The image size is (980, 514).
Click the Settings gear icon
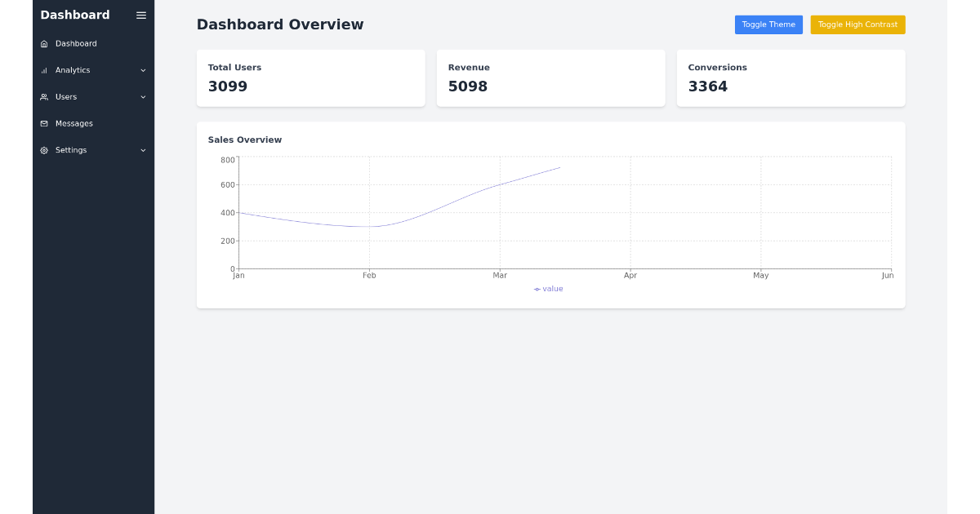point(43,150)
